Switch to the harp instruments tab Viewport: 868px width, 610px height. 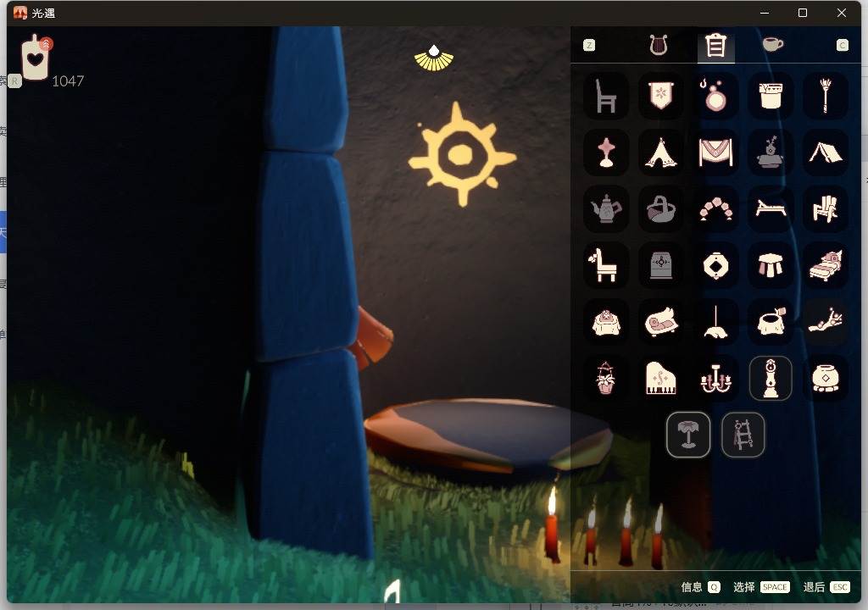(659, 45)
